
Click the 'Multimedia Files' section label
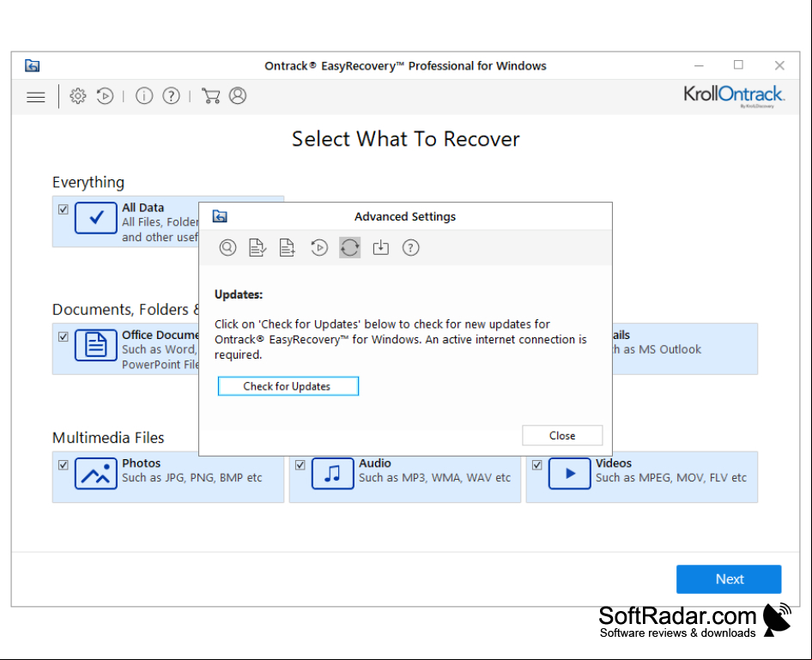coord(108,438)
